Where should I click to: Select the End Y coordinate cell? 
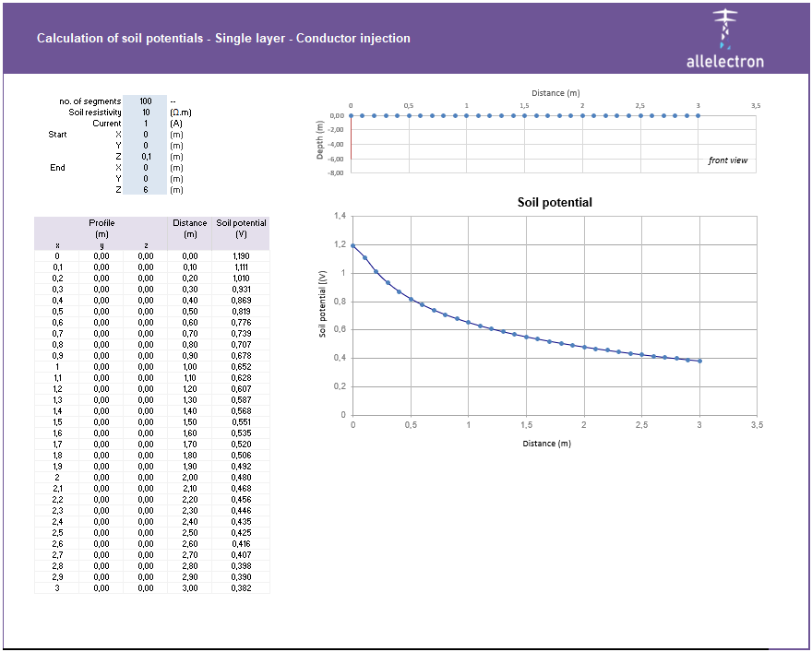(x=148, y=179)
